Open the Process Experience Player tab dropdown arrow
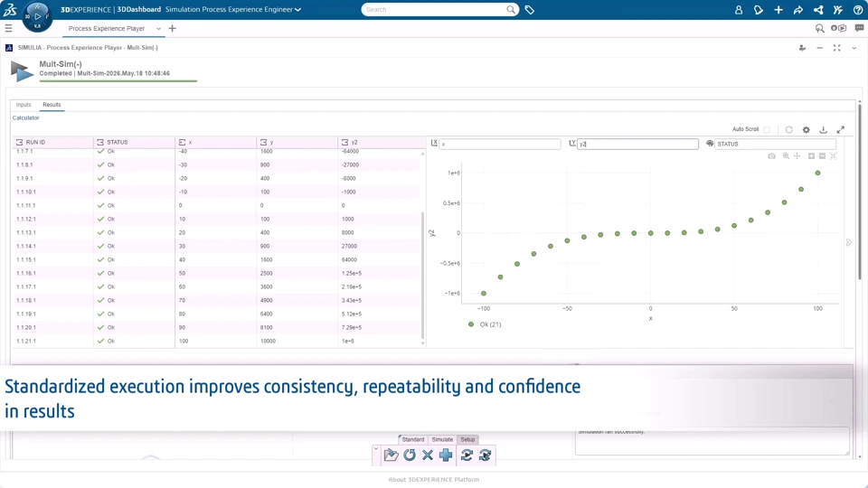This screenshot has width=868, height=488. (159, 29)
